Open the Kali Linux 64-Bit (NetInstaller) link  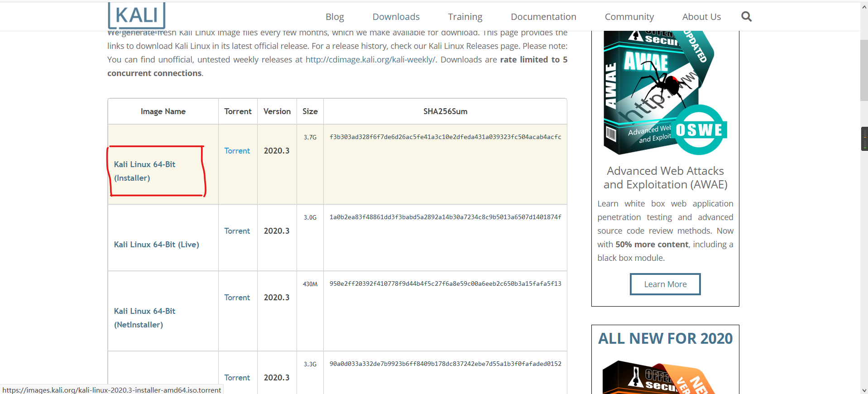pos(144,318)
